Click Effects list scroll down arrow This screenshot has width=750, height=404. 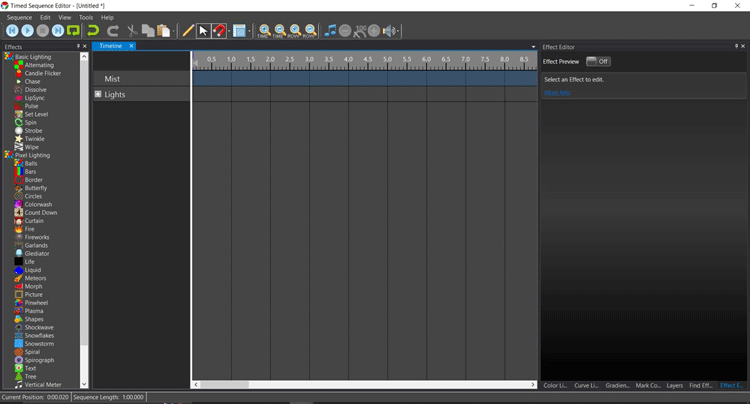84,384
